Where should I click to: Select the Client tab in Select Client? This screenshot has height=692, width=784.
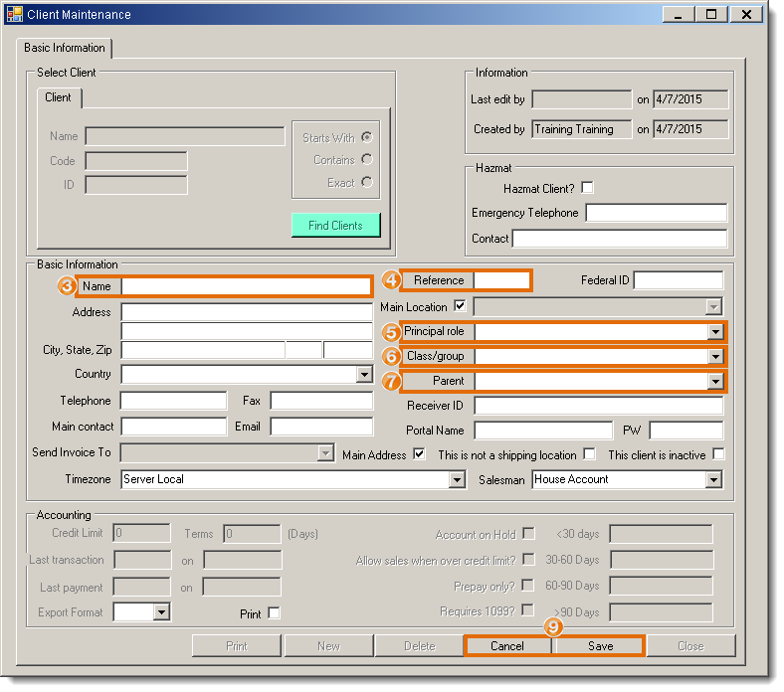[58, 97]
